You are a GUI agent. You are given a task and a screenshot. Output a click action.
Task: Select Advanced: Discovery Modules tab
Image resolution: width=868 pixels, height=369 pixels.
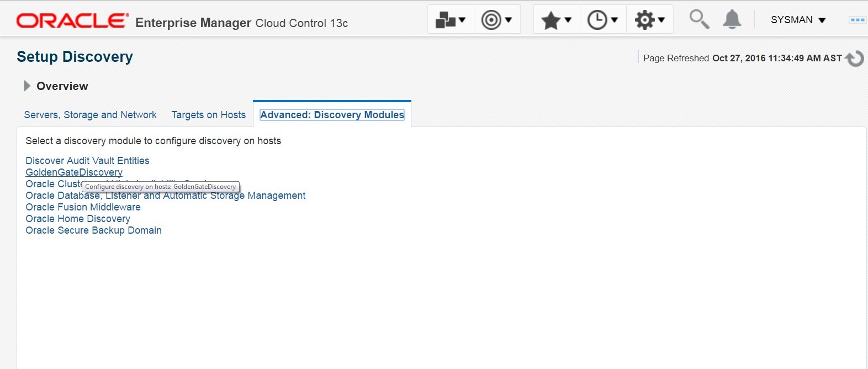(x=332, y=115)
